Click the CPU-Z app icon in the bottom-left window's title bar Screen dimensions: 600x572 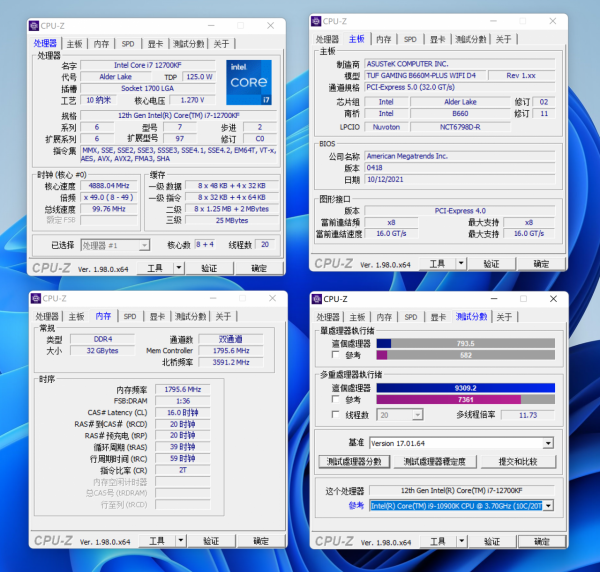[36, 298]
